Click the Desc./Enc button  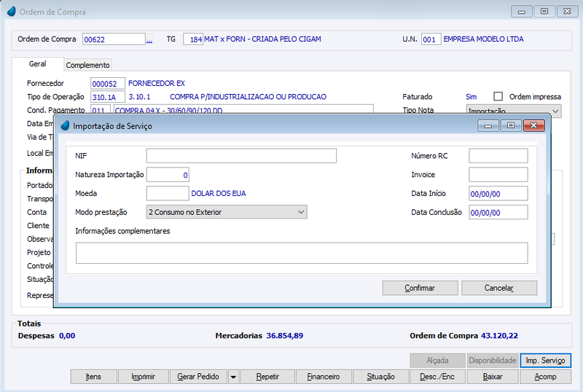[x=437, y=377]
